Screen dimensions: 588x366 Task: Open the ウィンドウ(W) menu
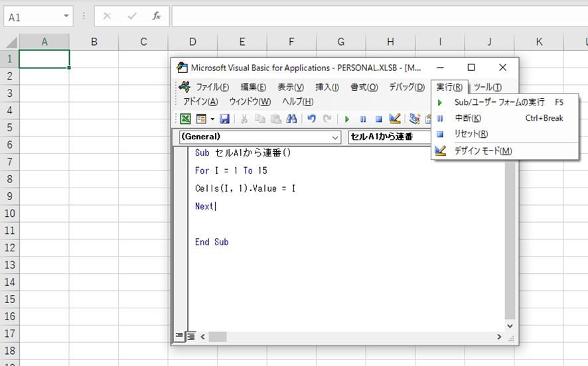click(x=250, y=101)
